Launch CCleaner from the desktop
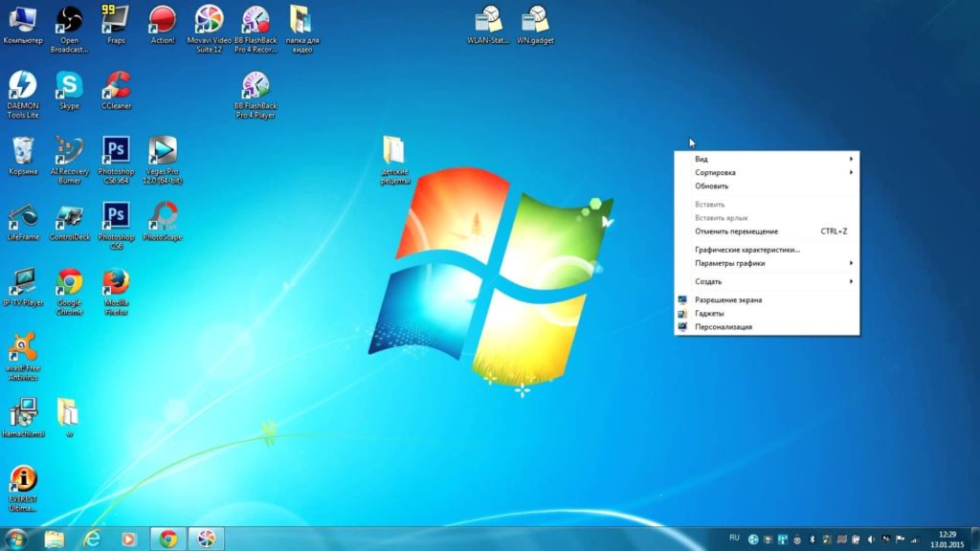The width and height of the screenshot is (980, 551). (116, 86)
